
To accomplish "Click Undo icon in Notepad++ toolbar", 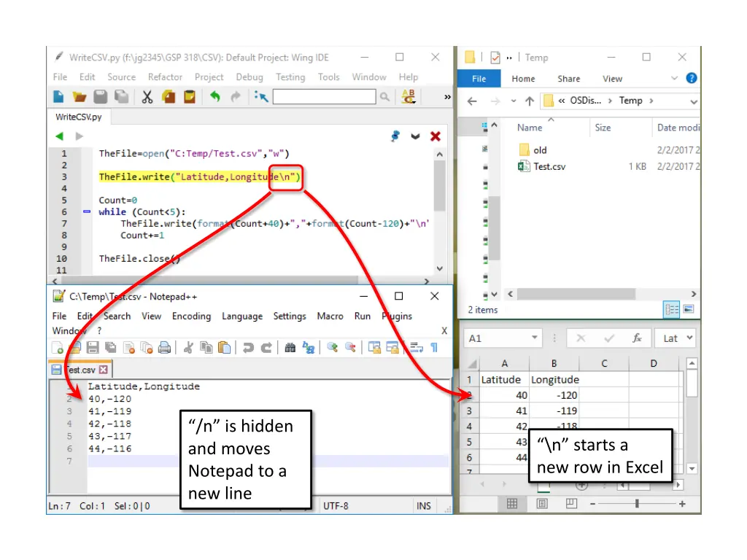I will coord(248,348).
